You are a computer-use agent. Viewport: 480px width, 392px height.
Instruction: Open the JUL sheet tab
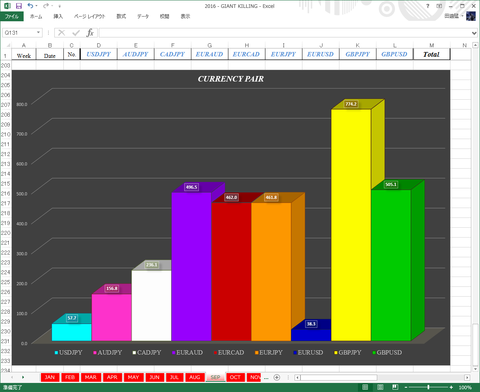174,377
